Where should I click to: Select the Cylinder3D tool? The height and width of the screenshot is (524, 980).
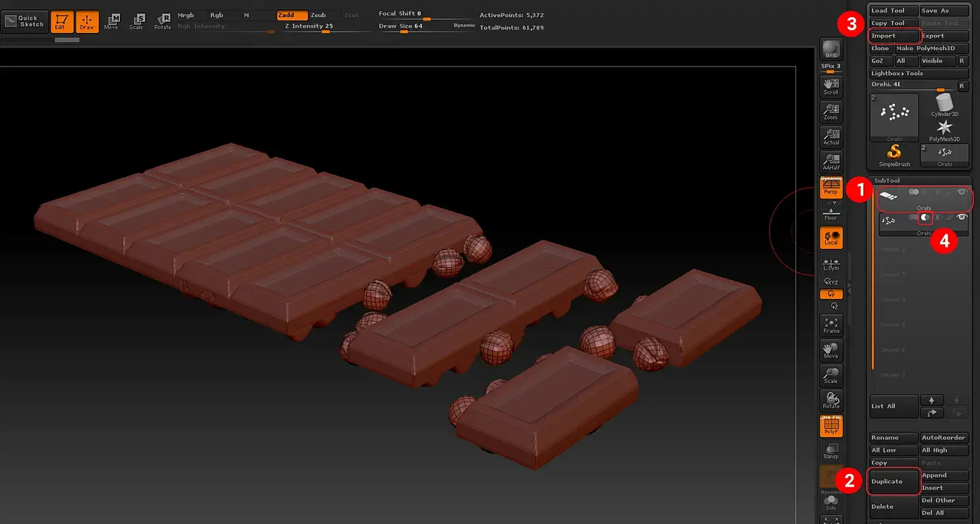tap(944, 105)
